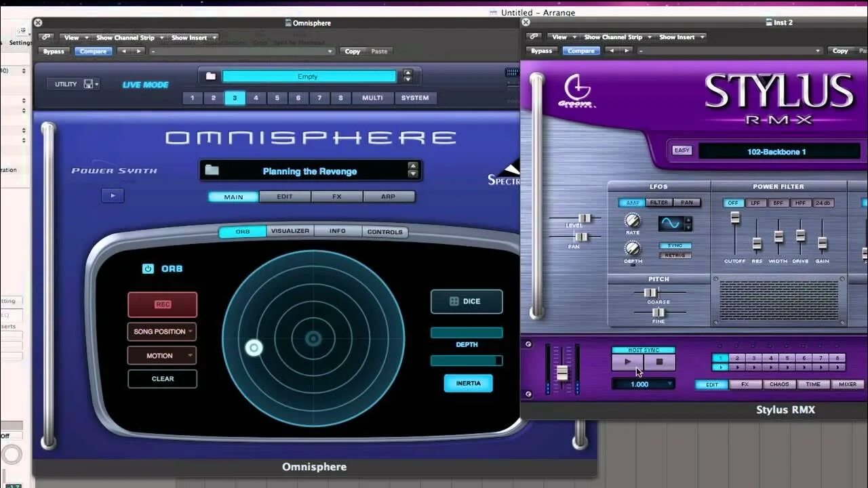Viewport: 868px width, 488px height.
Task: Open the MOTION dropdown in Orb panel
Action: click(162, 355)
